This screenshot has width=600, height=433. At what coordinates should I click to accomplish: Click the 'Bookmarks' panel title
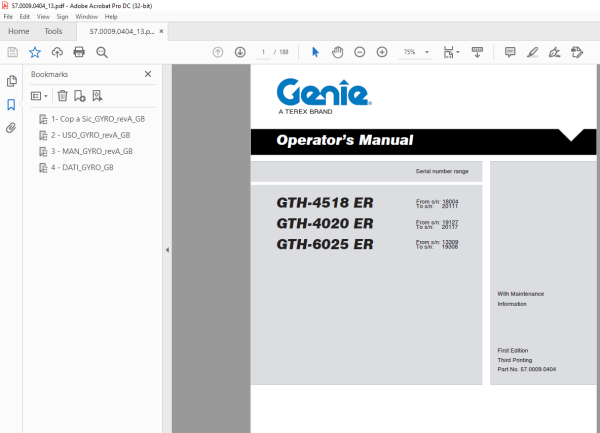point(49,74)
